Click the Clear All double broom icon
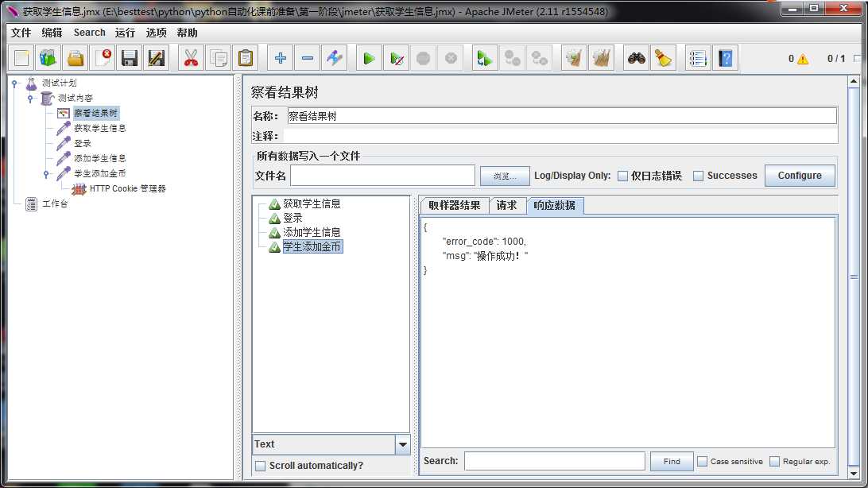868x488 pixels. click(601, 58)
